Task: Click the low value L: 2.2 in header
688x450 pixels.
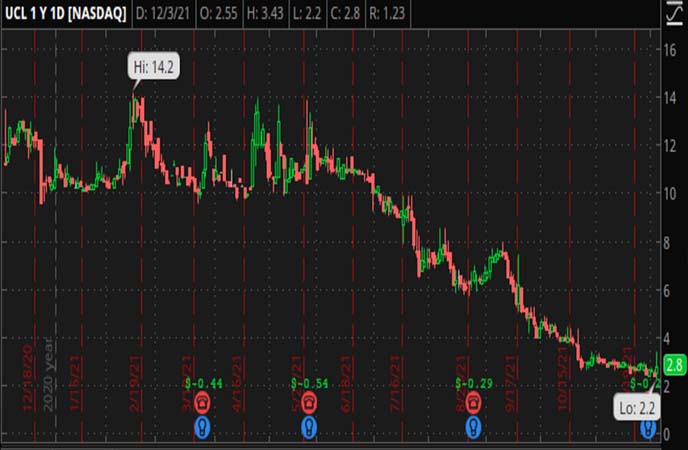Action: [307, 14]
